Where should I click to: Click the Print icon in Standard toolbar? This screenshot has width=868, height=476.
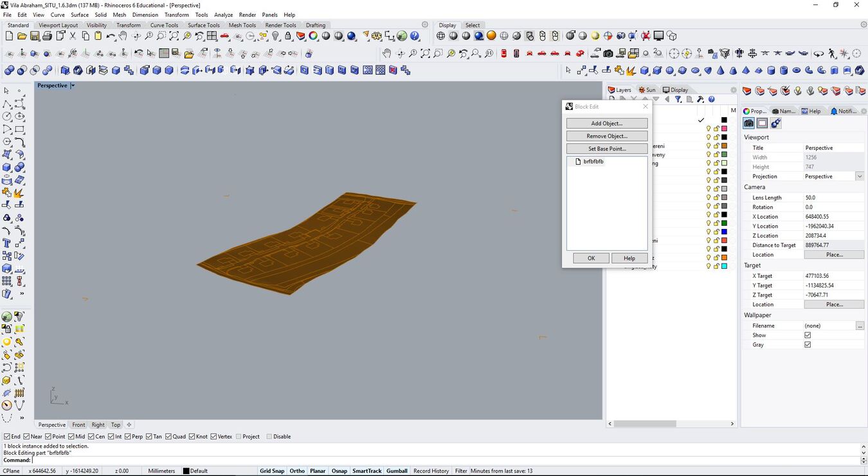click(x=47, y=36)
